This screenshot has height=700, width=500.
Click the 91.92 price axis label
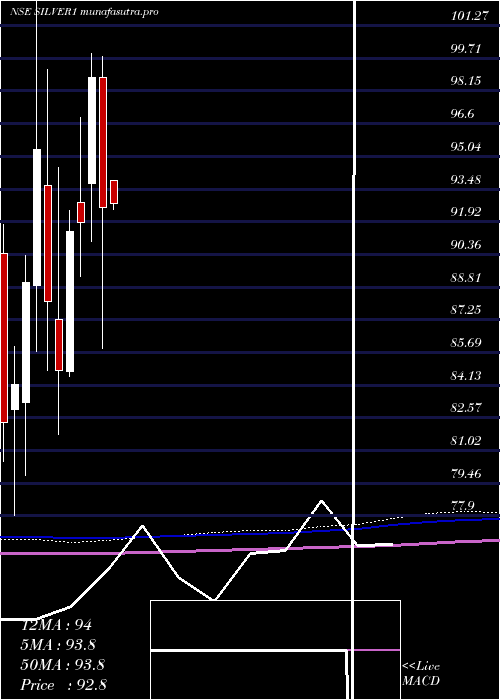click(466, 212)
